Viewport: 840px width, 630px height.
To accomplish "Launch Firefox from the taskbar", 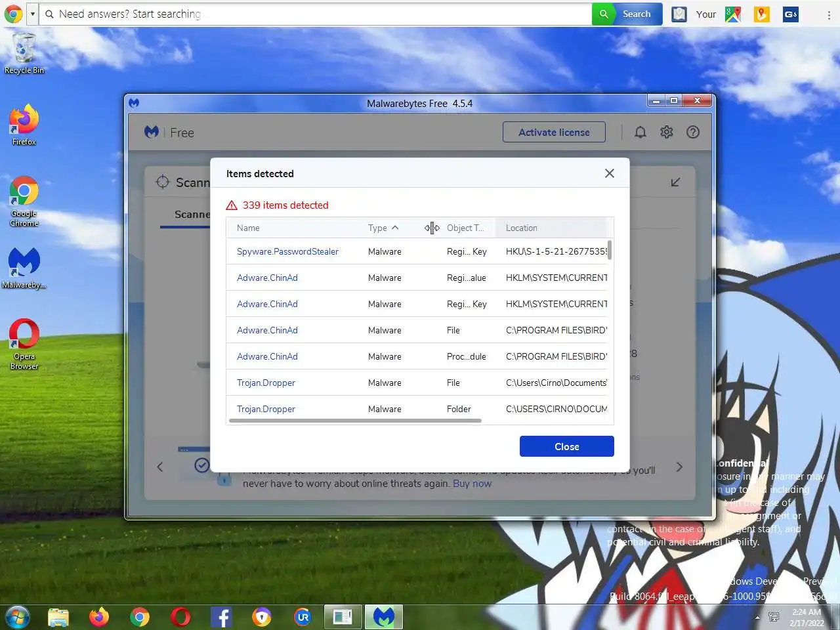I will (x=99, y=617).
